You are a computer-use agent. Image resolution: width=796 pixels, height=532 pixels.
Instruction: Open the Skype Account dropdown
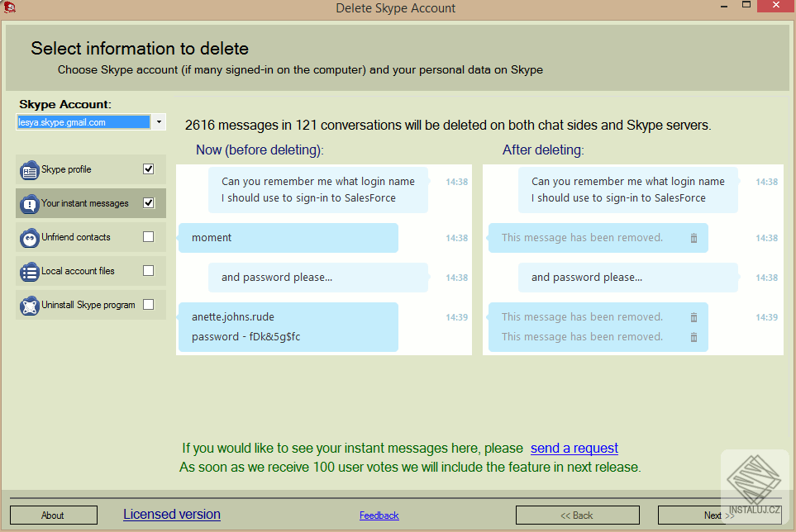[x=158, y=121]
